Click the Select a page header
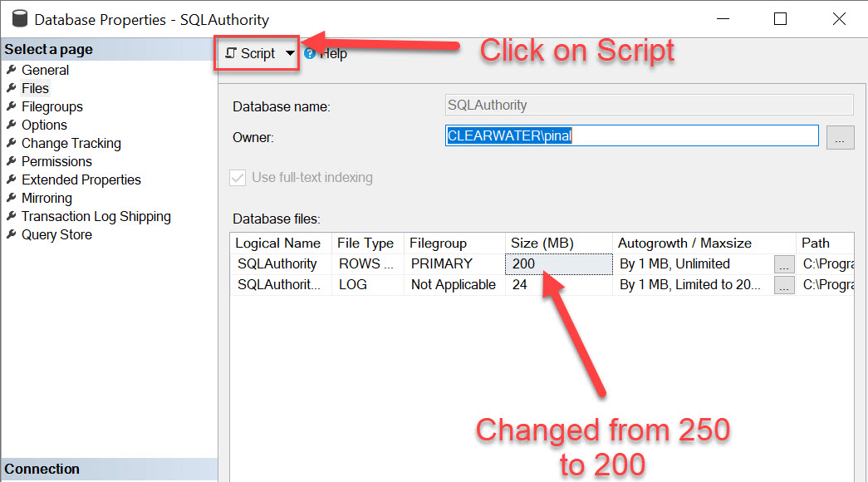Viewport: 868px width, 482px height. pyautogui.click(x=109, y=49)
